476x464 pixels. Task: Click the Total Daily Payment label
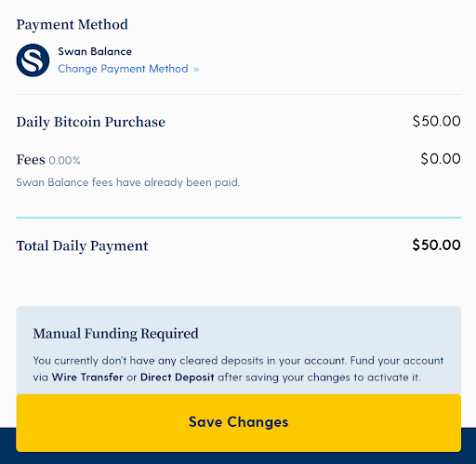coord(82,245)
